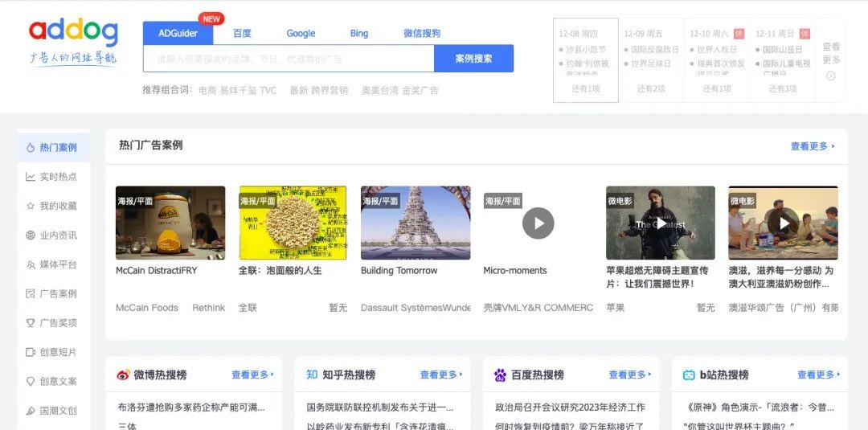This screenshot has height=430, width=868.
Task: Open 媒体平台 in sidebar
Action: pyautogui.click(x=54, y=264)
